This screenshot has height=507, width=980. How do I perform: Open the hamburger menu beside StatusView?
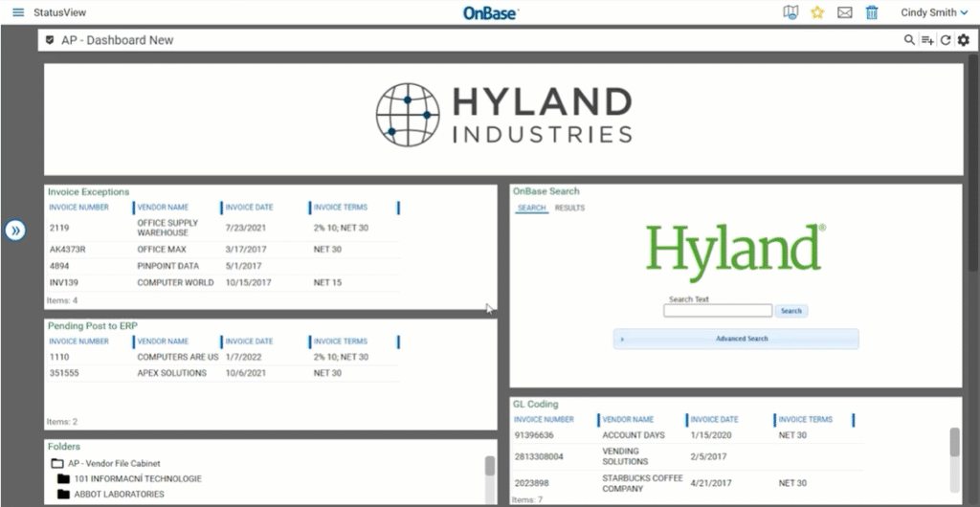click(18, 12)
